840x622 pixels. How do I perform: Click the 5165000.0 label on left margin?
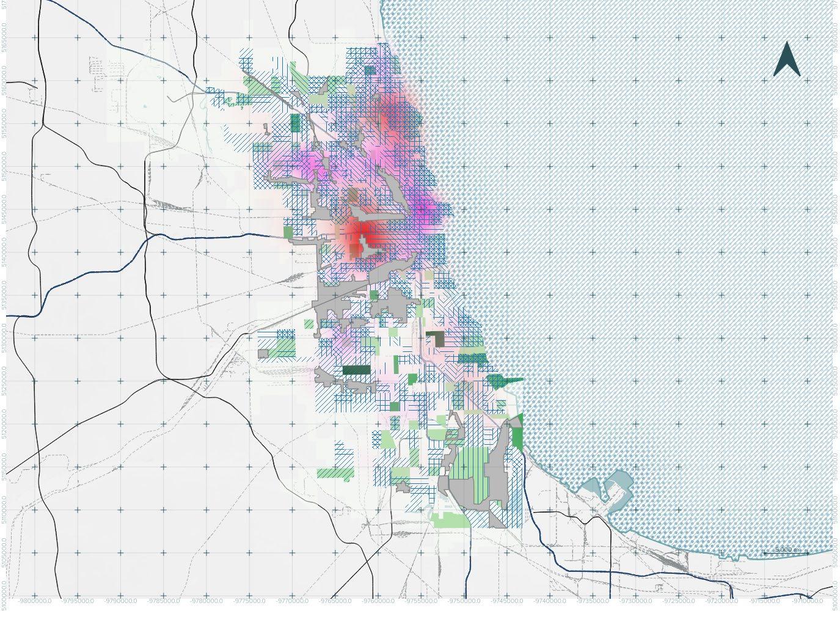(x=5, y=37)
